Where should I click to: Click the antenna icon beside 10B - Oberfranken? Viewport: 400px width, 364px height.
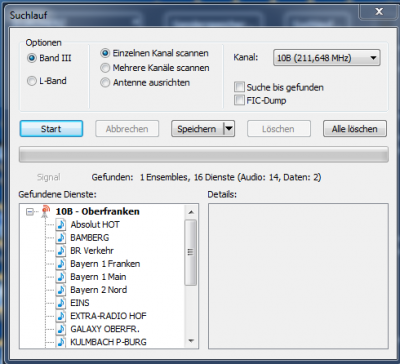coord(45,211)
